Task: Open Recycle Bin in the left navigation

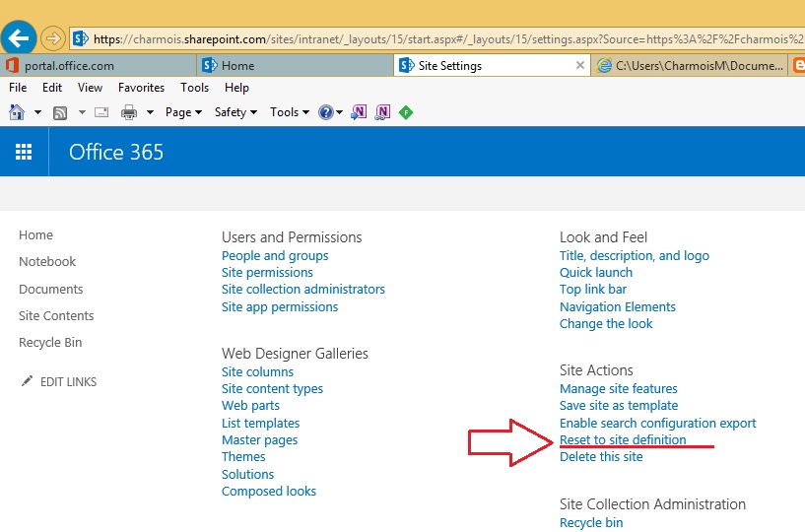Action: pos(50,343)
